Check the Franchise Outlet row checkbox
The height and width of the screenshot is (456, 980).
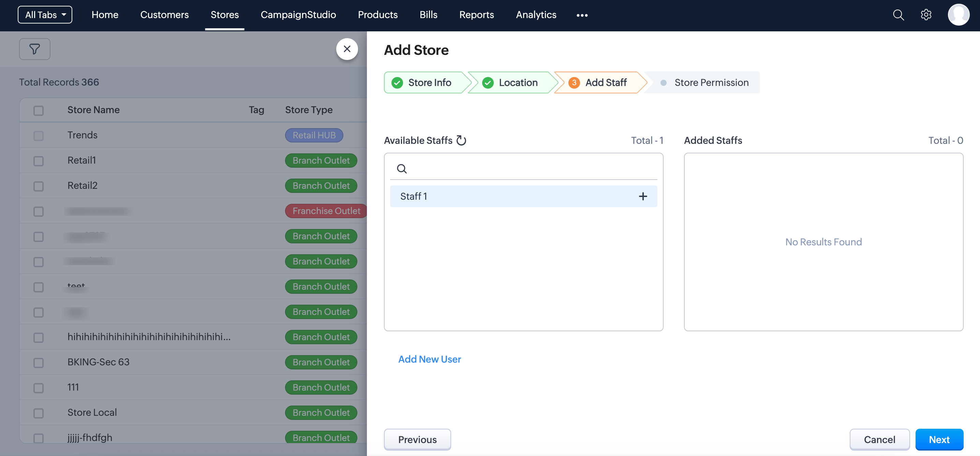click(x=39, y=211)
